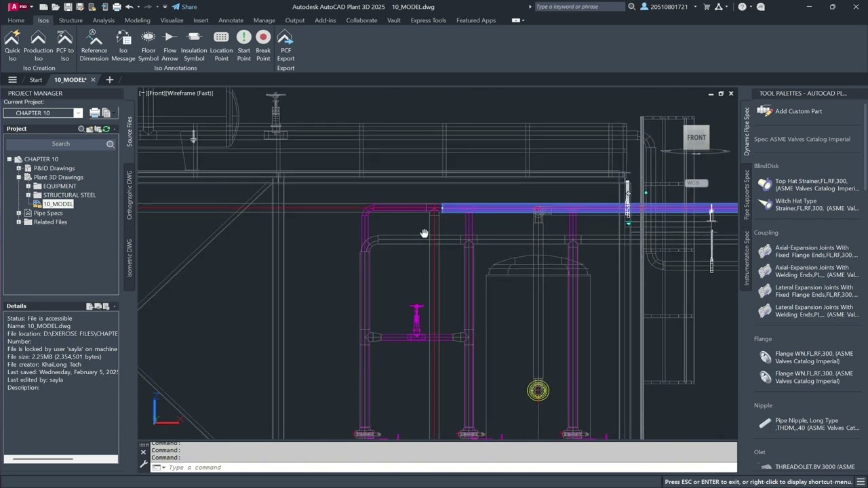Open the Home ribbon tab
Image resolution: width=868 pixels, height=488 pixels.
pos(16,20)
